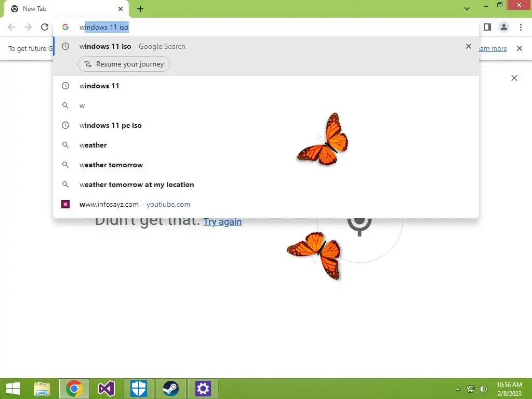
Task: Remove the 'windows 11 iso' suggestion
Action: (x=469, y=46)
